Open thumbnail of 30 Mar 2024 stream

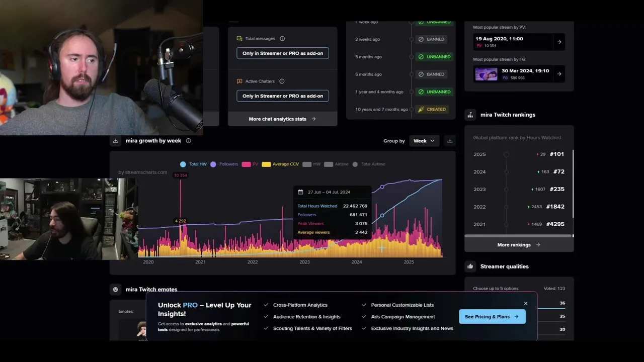486,74
